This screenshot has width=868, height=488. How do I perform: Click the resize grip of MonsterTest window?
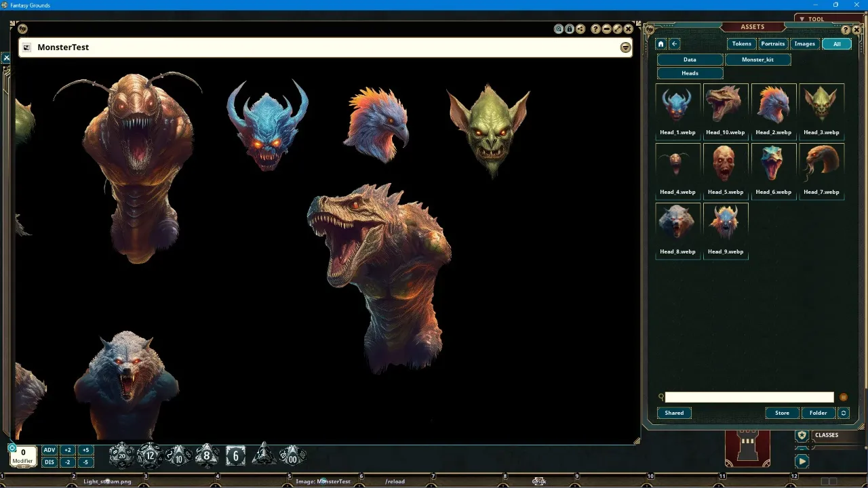coord(636,441)
